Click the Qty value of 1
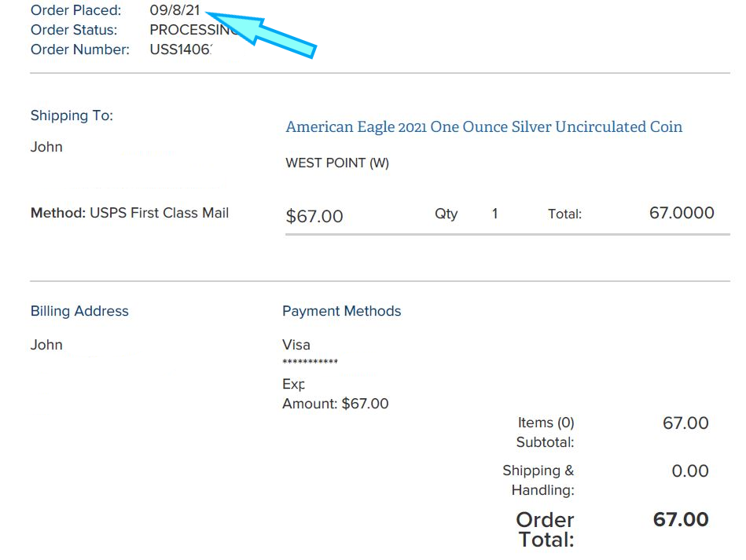 (494, 214)
